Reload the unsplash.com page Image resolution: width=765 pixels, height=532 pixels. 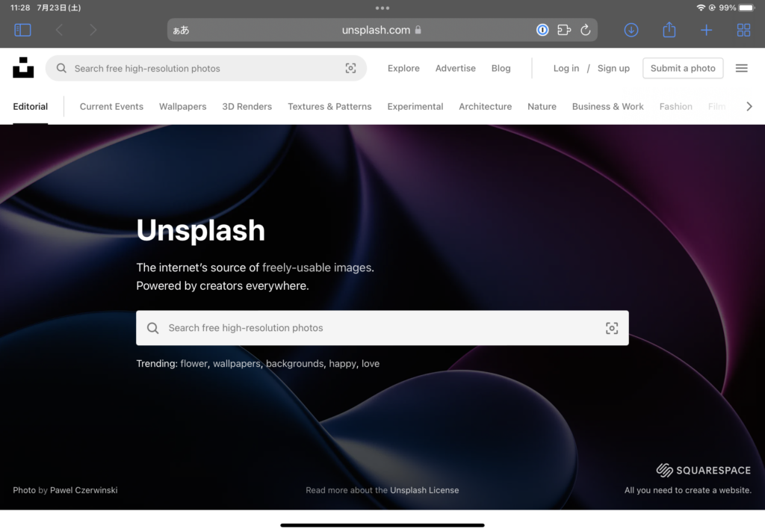pyautogui.click(x=586, y=30)
